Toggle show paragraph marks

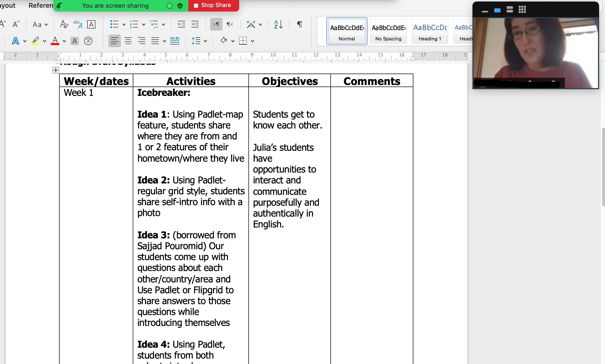(x=300, y=24)
